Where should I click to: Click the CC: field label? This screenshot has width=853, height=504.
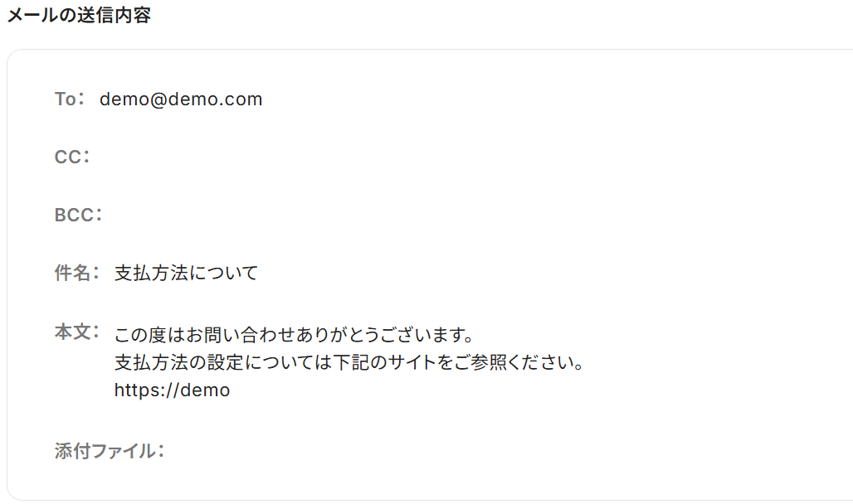pyautogui.click(x=72, y=157)
